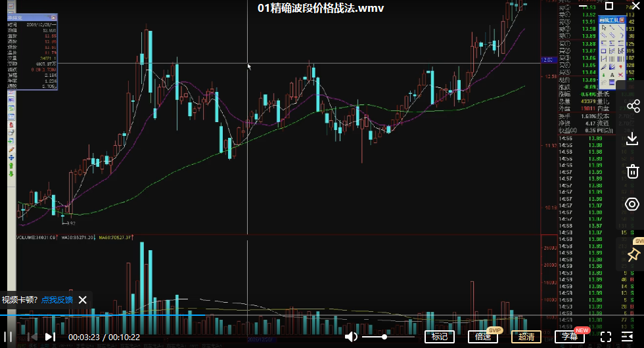Image resolution: width=644 pixels, height=348 pixels.
Task: Close the 画线工具 drawing toolbox
Action: point(622,20)
